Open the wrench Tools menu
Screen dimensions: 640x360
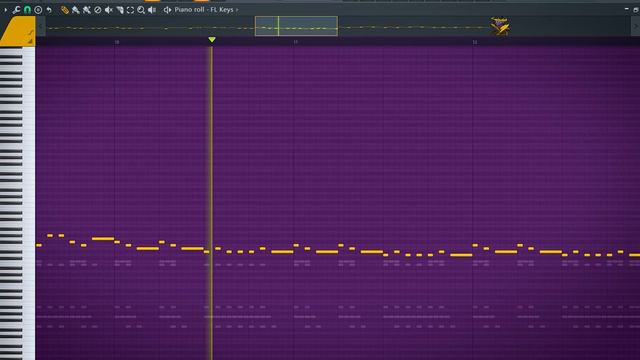pyautogui.click(x=16, y=9)
